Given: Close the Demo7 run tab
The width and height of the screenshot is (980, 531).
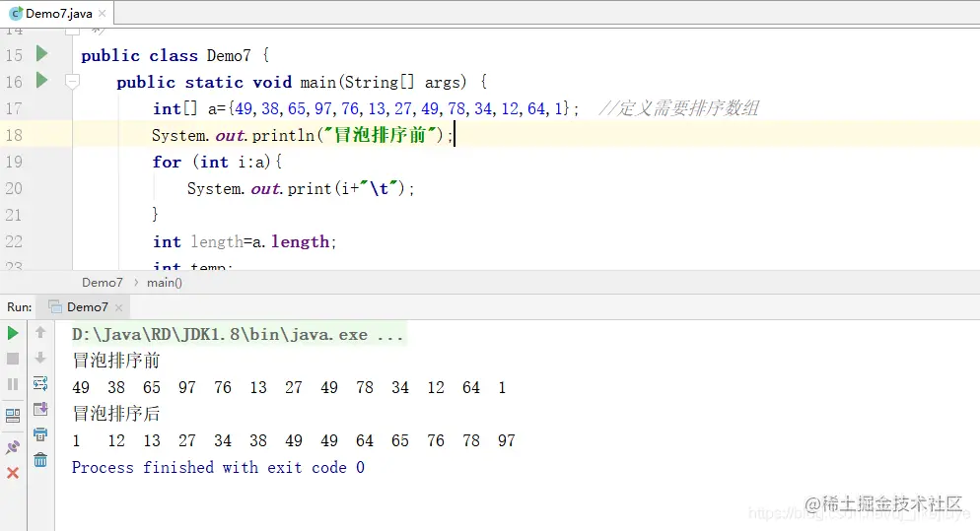Looking at the screenshot, I should (118, 307).
